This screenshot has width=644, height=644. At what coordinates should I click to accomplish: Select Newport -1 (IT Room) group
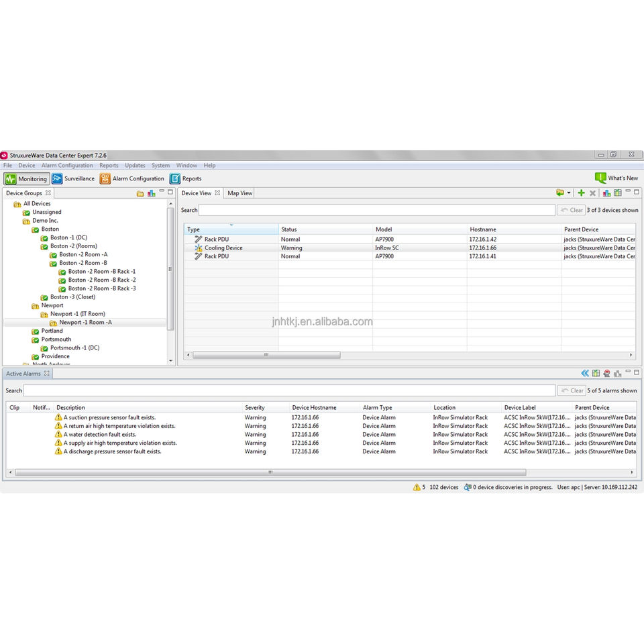point(78,314)
